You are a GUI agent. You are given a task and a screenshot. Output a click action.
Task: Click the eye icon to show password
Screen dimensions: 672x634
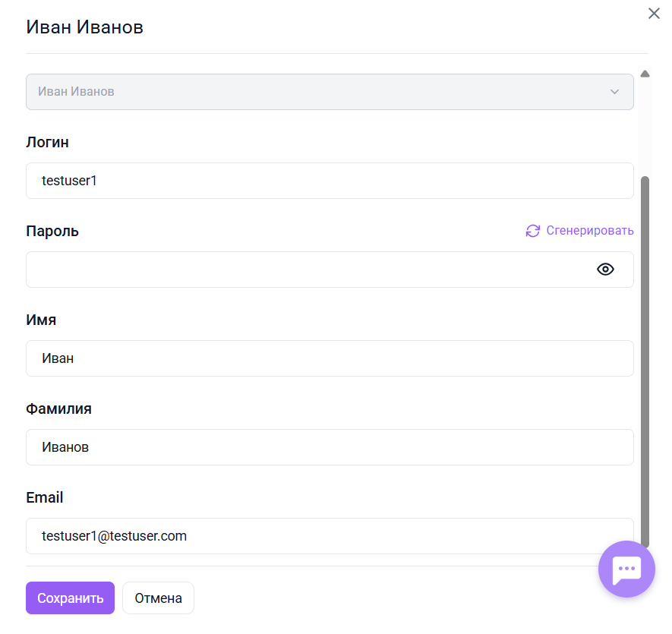(x=605, y=270)
